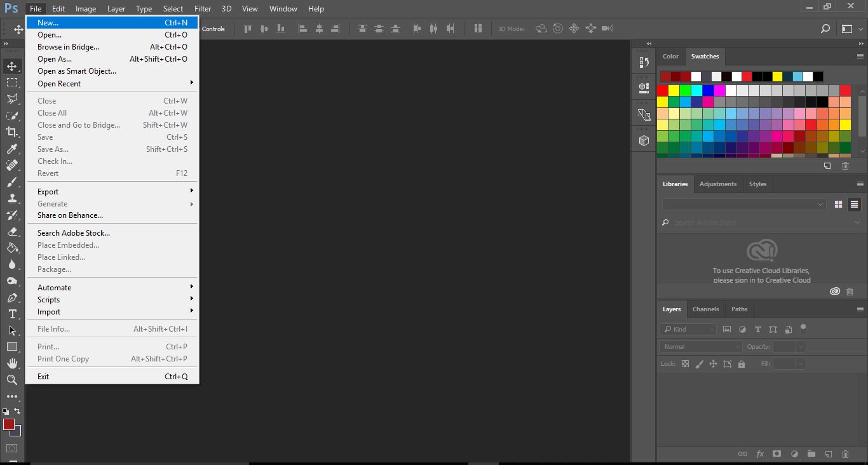Toggle the Lock transparent pixels option
Image resolution: width=868 pixels, height=465 pixels.
[x=685, y=363]
